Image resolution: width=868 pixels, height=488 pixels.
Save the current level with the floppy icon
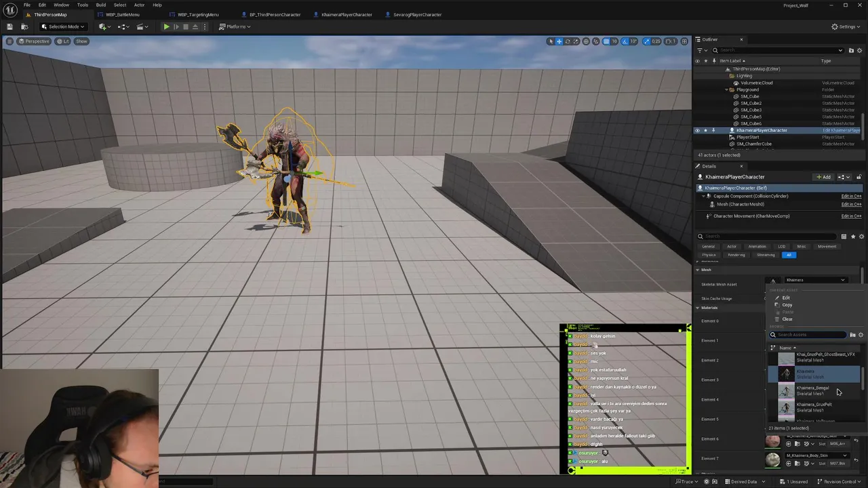(9, 26)
